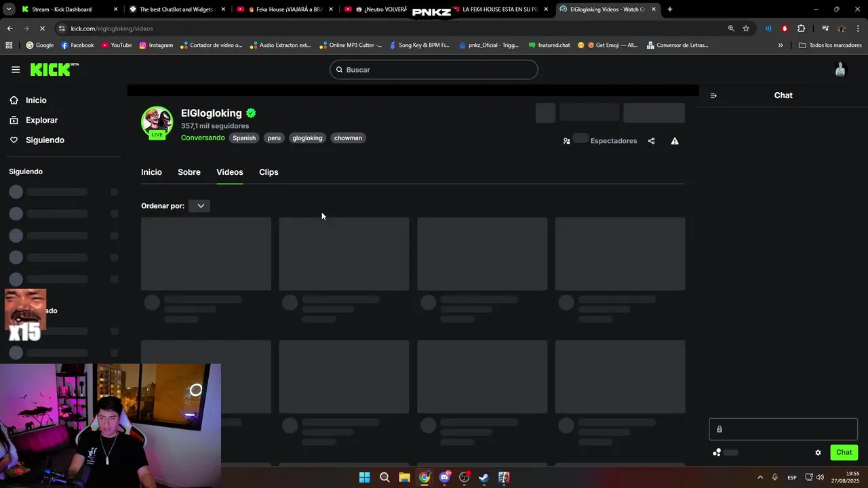This screenshot has width=868, height=488.
Task: Open the Facebook bookmark
Action: pyautogui.click(x=77, y=45)
